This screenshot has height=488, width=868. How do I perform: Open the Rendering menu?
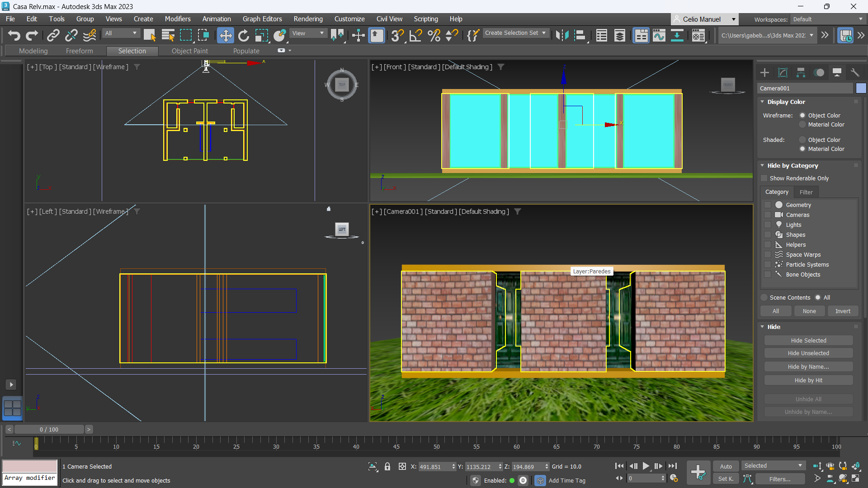coord(308,19)
